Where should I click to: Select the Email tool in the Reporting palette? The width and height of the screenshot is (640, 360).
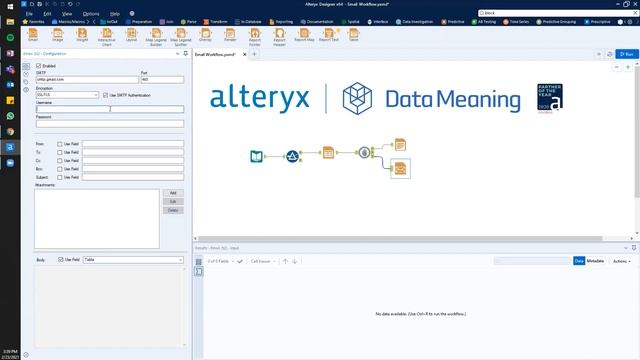click(x=33, y=35)
